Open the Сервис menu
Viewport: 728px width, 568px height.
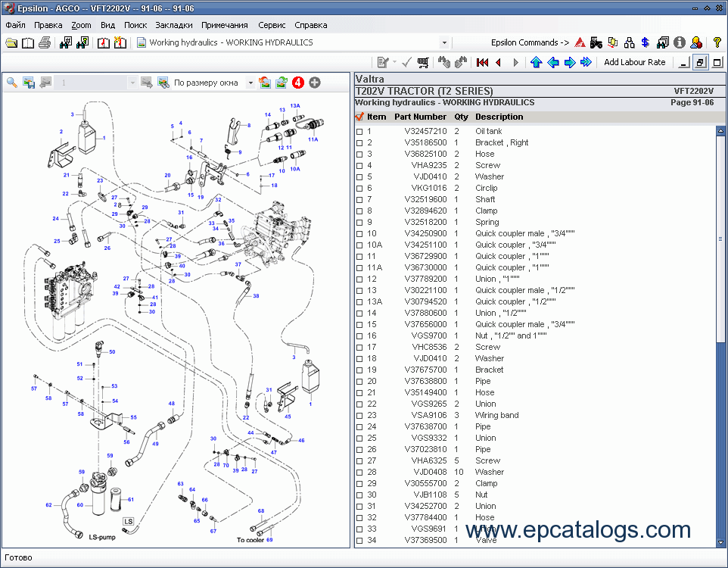(x=272, y=25)
